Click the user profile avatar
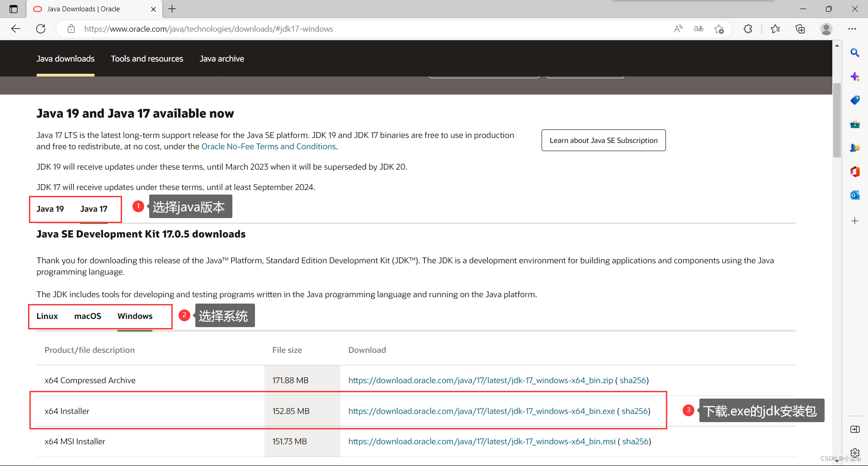Screen dimensions: 868x466 click(x=826, y=29)
